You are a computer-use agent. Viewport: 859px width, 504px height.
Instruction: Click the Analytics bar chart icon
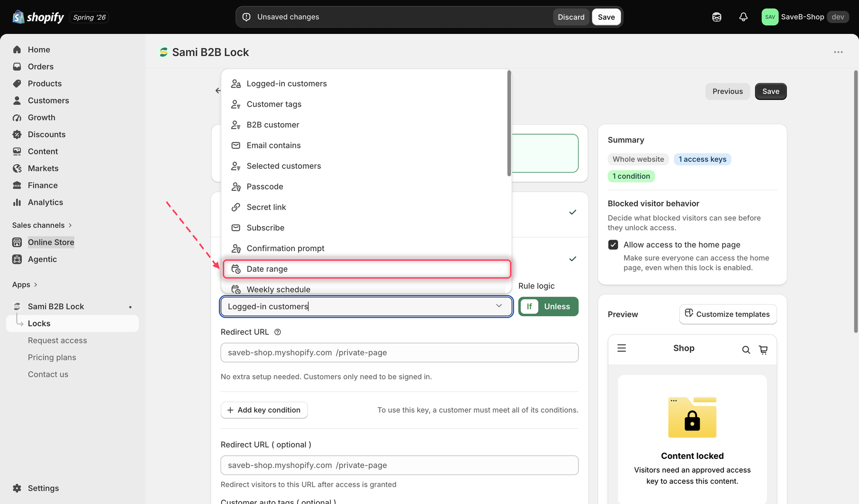(x=17, y=203)
